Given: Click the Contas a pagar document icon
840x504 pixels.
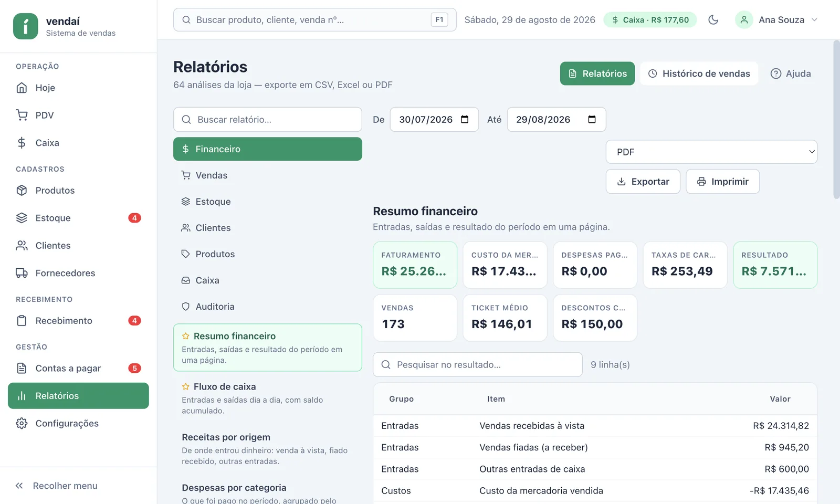Looking at the screenshot, I should click(22, 369).
